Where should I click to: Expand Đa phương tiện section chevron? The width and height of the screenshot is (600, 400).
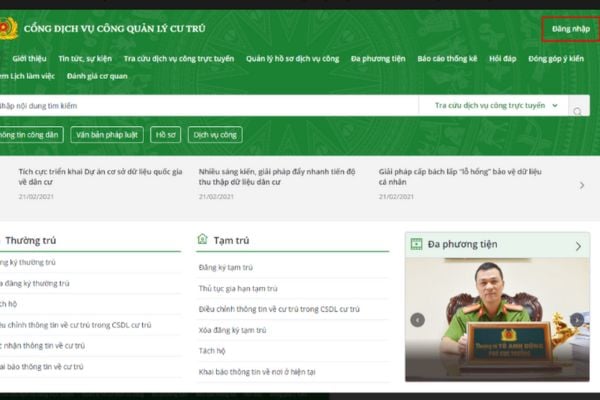tap(578, 246)
